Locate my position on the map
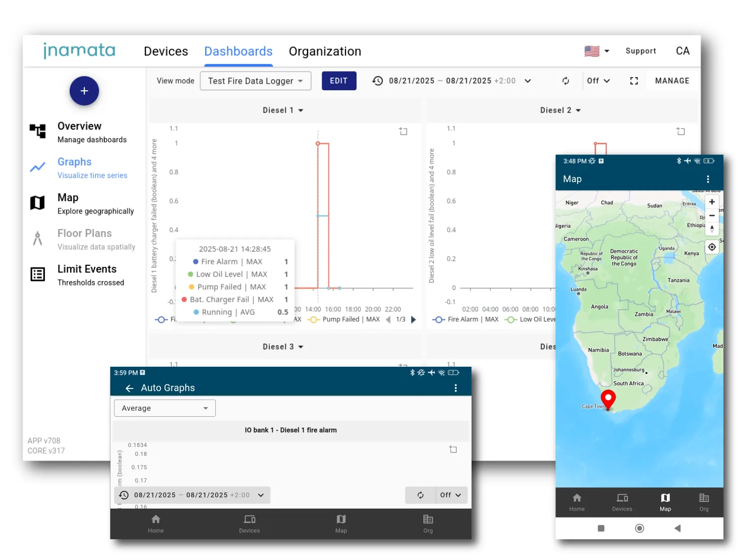743x560 pixels. pyautogui.click(x=712, y=247)
